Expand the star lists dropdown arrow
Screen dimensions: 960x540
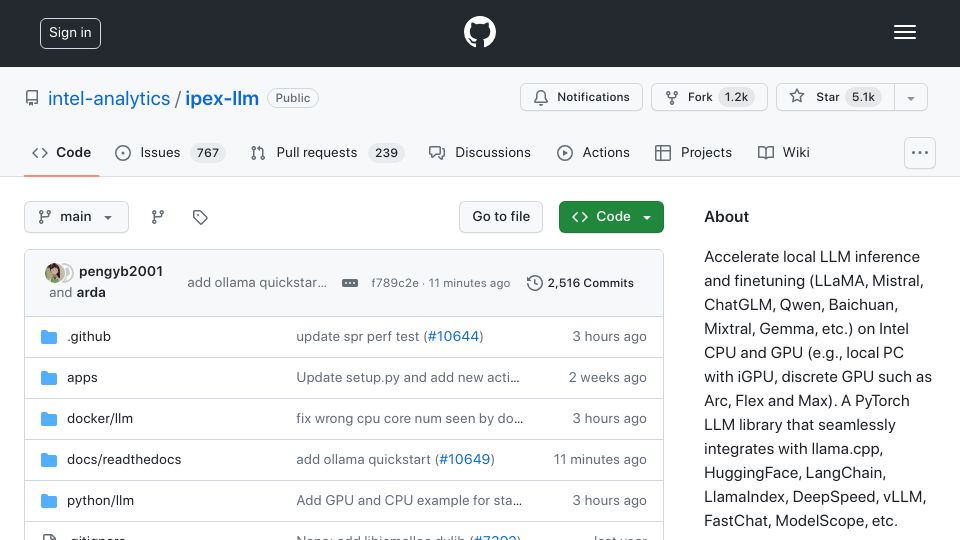[910, 97]
